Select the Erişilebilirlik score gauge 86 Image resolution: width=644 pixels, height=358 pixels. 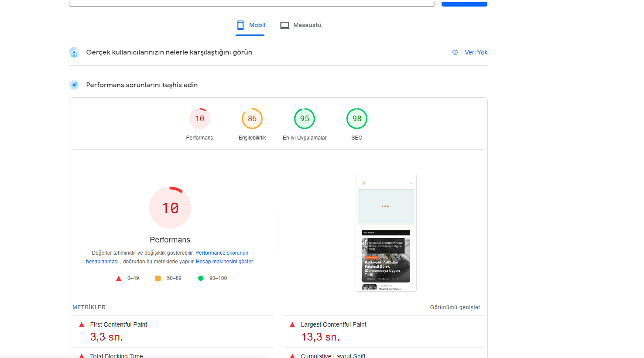click(252, 119)
